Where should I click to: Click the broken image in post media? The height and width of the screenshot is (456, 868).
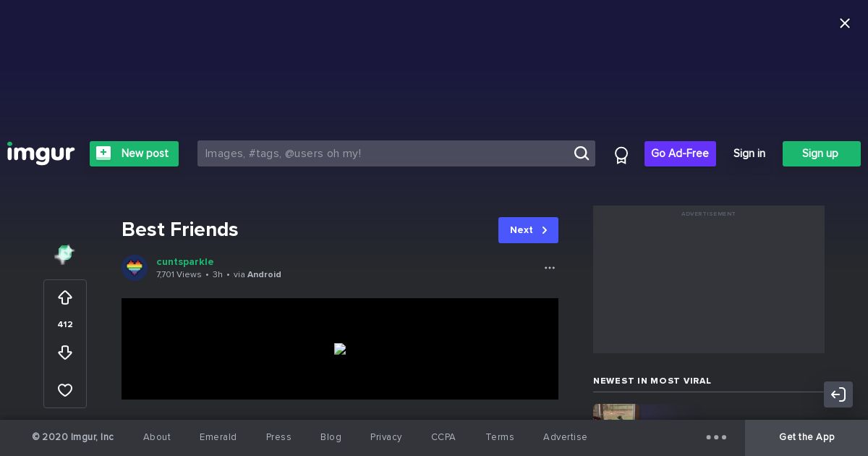pyautogui.click(x=340, y=349)
